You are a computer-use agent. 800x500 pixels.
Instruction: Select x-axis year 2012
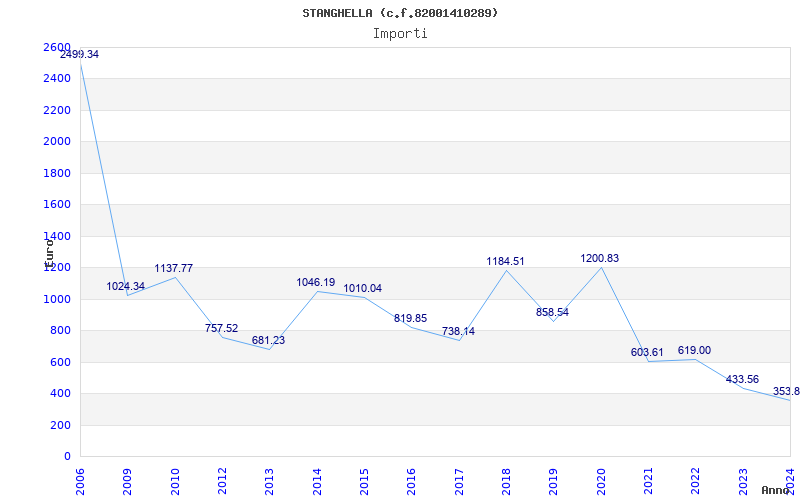pyautogui.click(x=222, y=481)
